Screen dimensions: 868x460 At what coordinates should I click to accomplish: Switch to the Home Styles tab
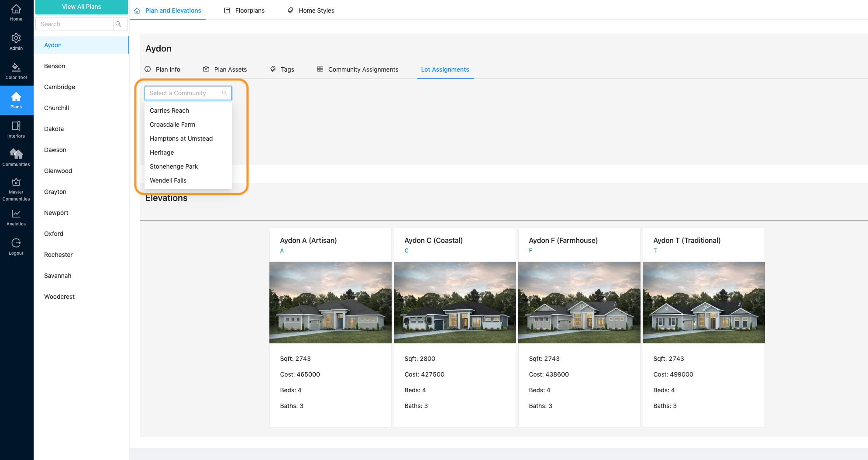[x=310, y=10]
